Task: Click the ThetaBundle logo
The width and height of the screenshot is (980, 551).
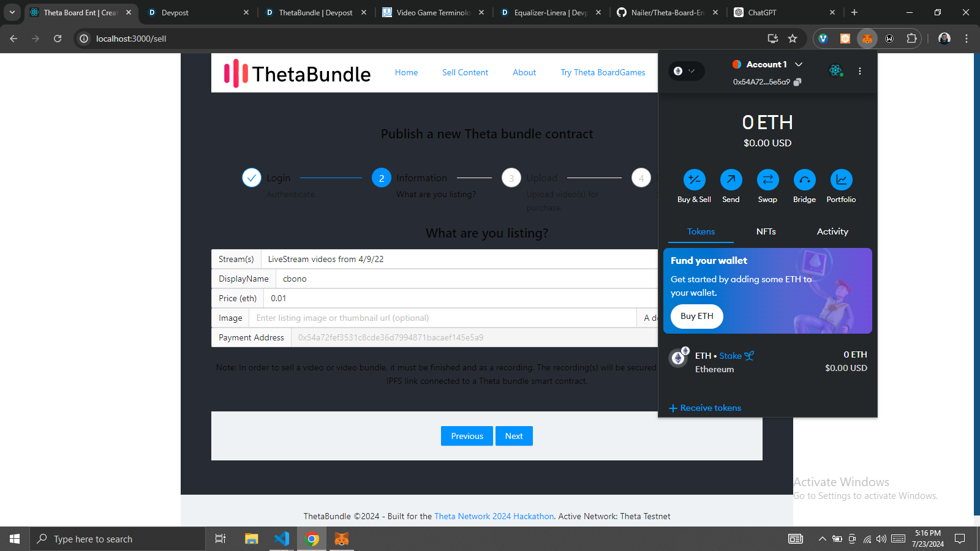Action: coord(297,73)
